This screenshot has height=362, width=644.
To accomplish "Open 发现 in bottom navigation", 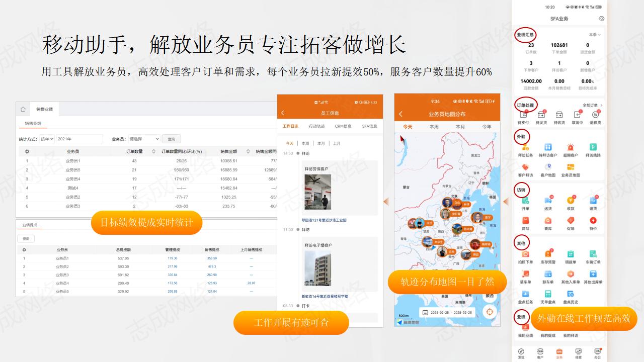I will pos(521,353).
